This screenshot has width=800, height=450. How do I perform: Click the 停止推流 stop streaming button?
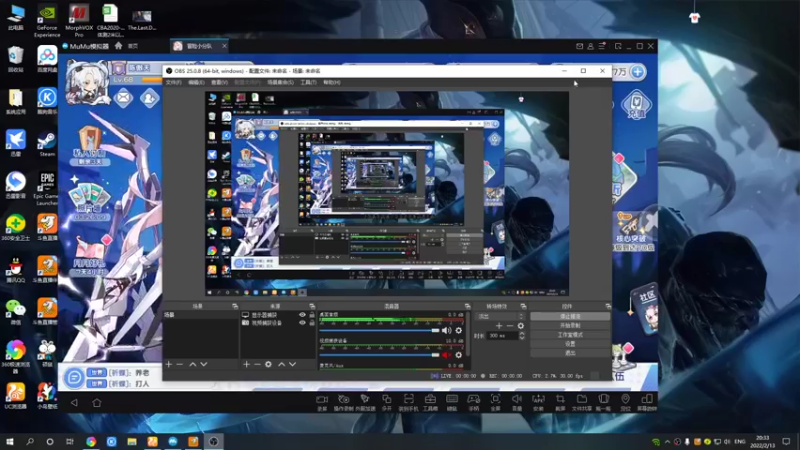coord(570,316)
